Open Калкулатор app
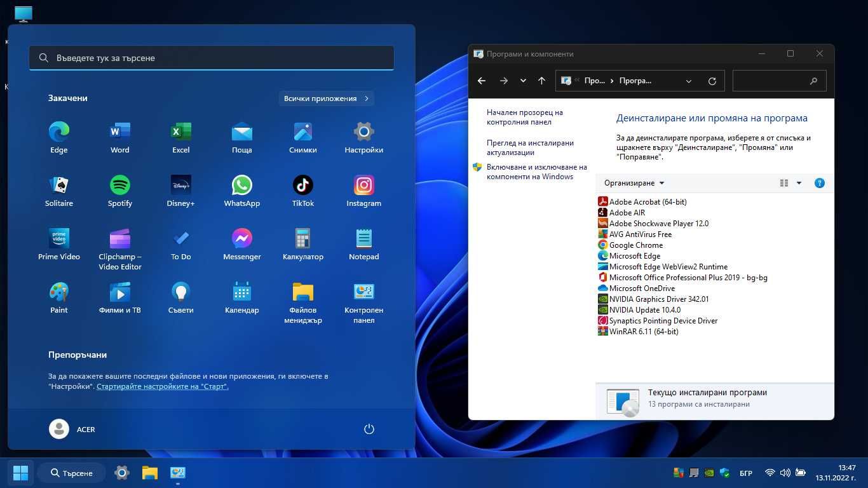Viewport: 868px width, 488px height. (x=303, y=245)
